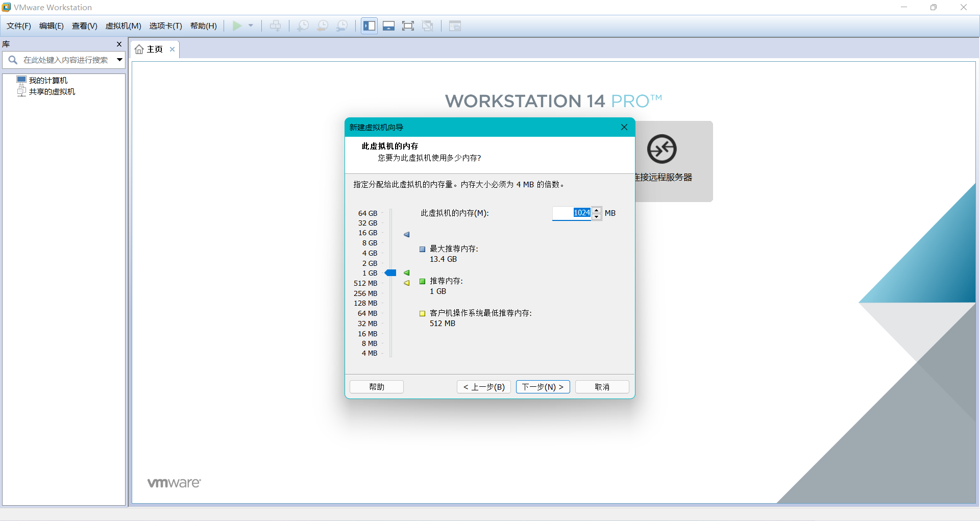Click the library search input field
Screen dimensions: 980x521
pyautogui.click(x=66, y=60)
